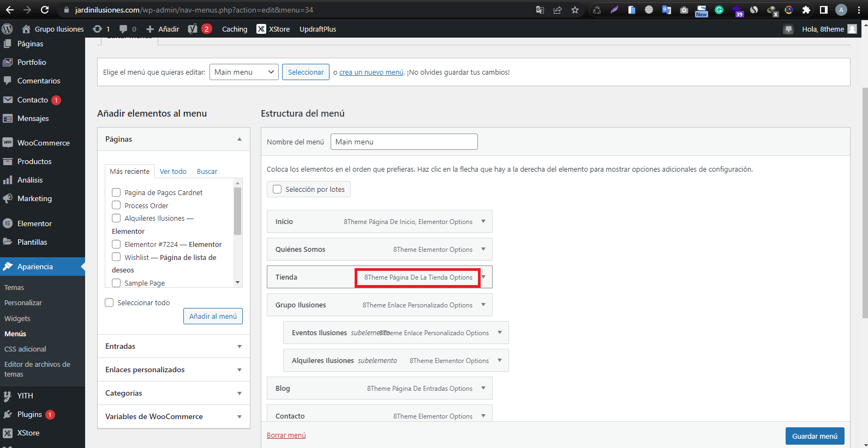
Task: Click the WordPress logo in admin bar
Action: (x=7, y=29)
